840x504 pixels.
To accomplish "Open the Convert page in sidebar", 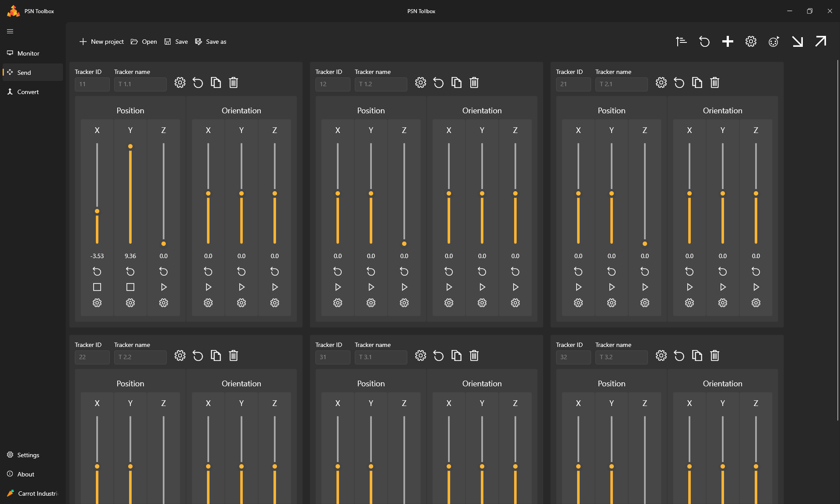I will [x=28, y=92].
